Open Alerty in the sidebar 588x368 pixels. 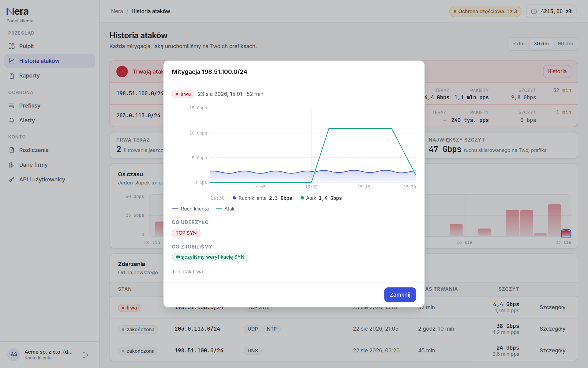click(50, 120)
